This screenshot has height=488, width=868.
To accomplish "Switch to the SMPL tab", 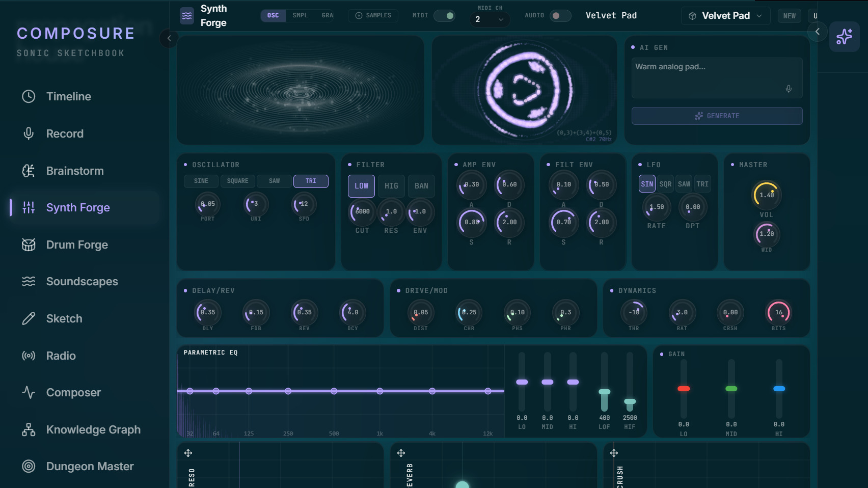I will pyautogui.click(x=300, y=16).
